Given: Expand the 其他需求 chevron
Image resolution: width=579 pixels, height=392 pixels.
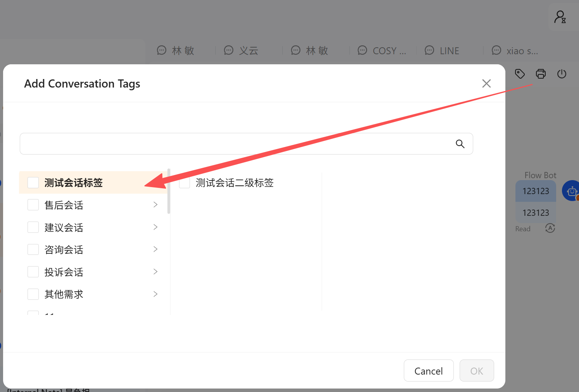Looking at the screenshot, I should (155, 294).
